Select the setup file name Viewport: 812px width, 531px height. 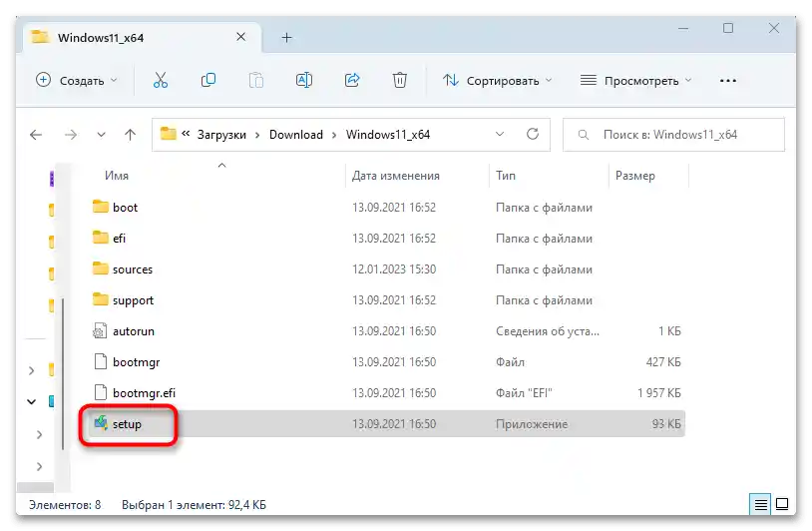[x=127, y=424]
